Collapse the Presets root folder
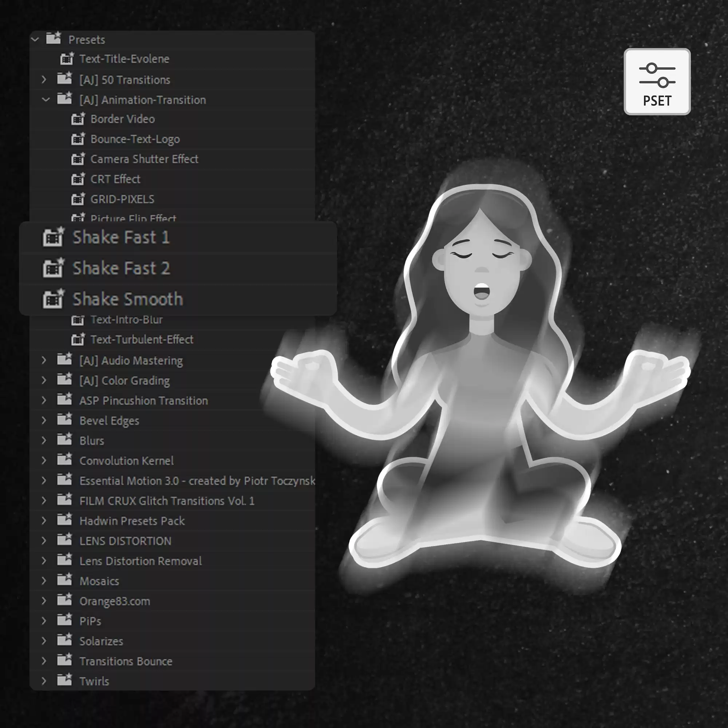 (x=35, y=39)
